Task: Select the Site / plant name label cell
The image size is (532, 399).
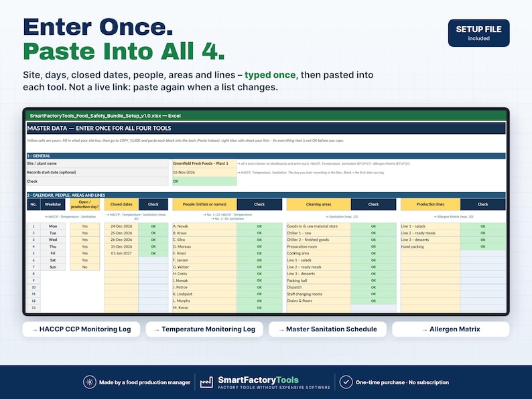Action: (97, 163)
